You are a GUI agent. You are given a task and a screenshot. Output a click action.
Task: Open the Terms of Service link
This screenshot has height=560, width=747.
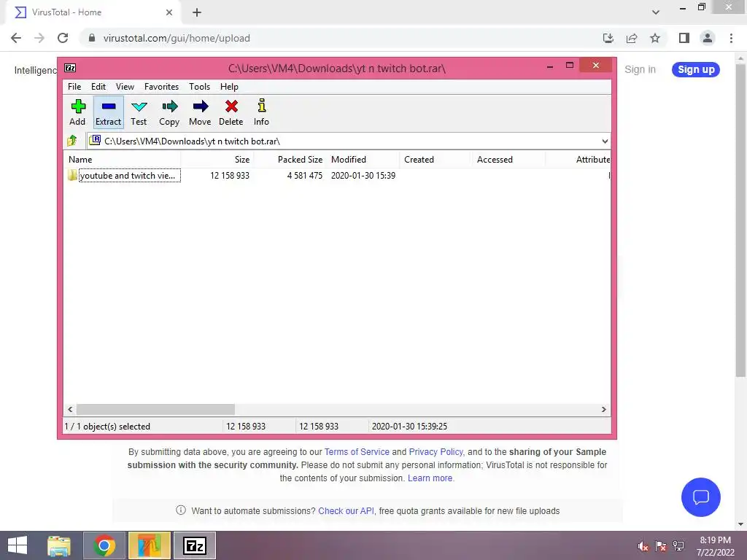click(x=357, y=452)
